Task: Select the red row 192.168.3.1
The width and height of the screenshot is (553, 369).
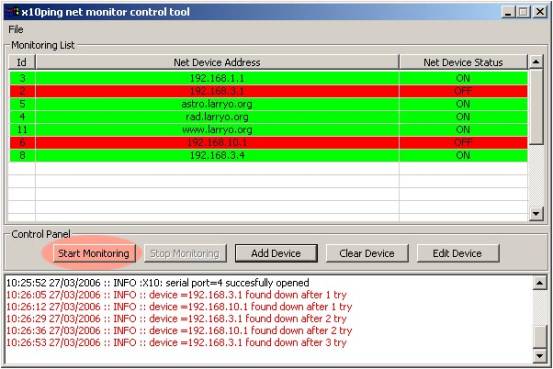Action: coord(268,91)
